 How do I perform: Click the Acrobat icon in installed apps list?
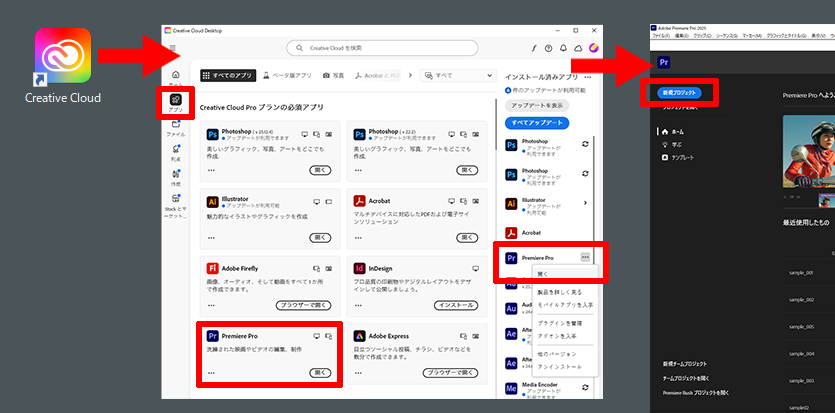tap(511, 233)
